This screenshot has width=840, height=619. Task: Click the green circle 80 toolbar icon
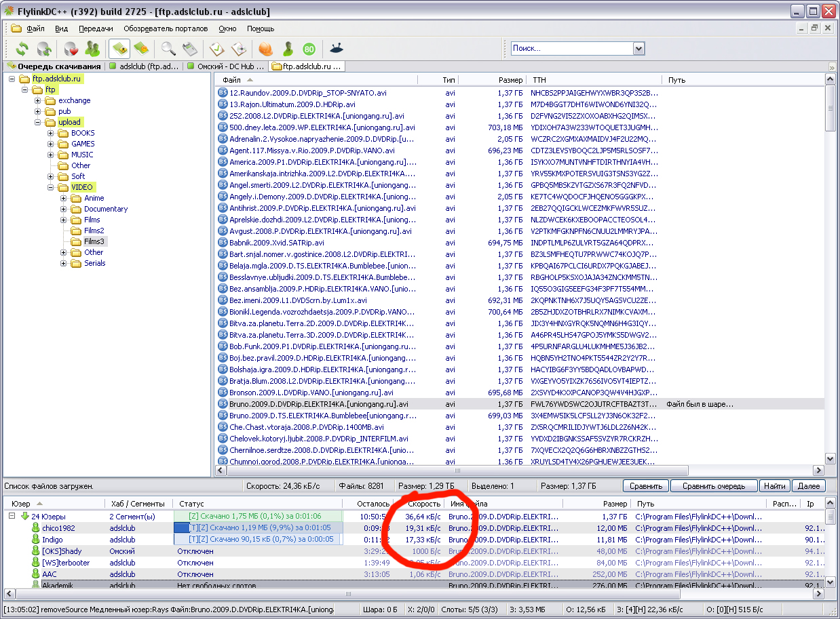309,49
